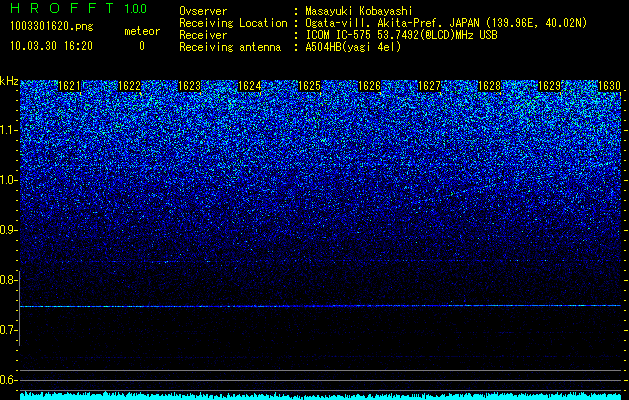Click the 0.9 kHz axis label
Viewport: 629px width, 400px height.
click(x=8, y=230)
